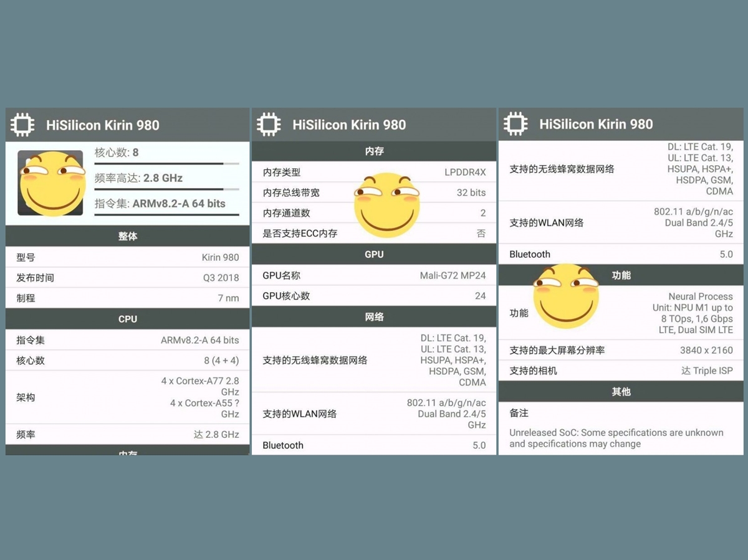This screenshot has height=560, width=748.
Task: Click the 否 value for ECC memory
Action: (x=481, y=234)
